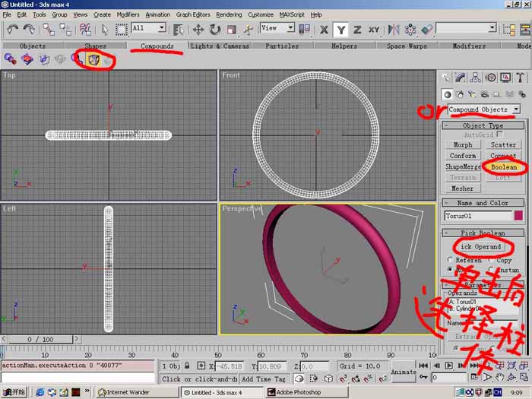Enable the AutoGrid checkbox
The image size is (532, 399).
click(500, 135)
